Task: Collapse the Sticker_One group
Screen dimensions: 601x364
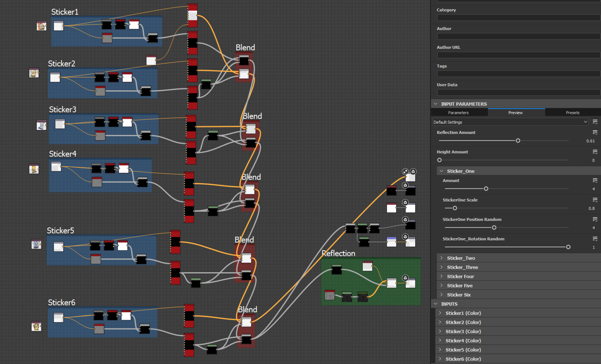Action: click(x=442, y=171)
